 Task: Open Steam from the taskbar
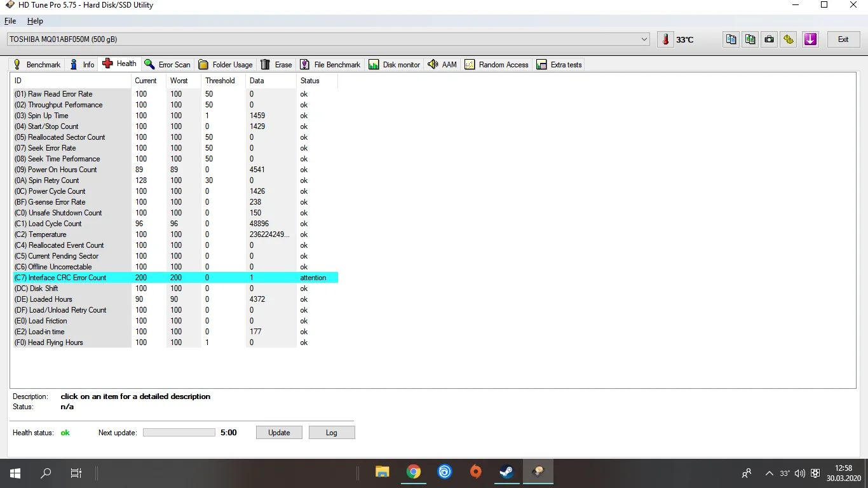pyautogui.click(x=506, y=472)
